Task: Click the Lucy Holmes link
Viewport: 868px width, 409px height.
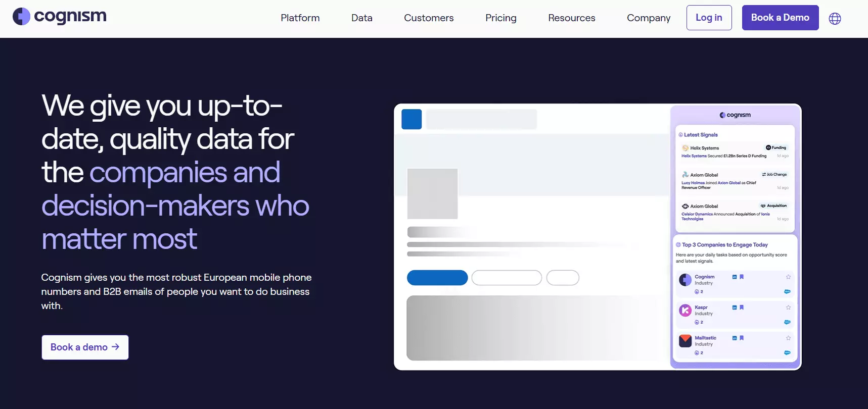Action: click(x=693, y=183)
